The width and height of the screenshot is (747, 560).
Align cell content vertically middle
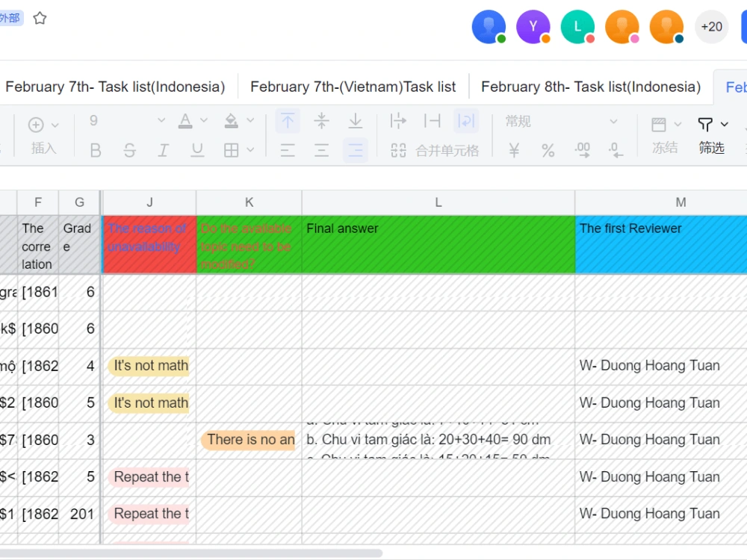321,121
